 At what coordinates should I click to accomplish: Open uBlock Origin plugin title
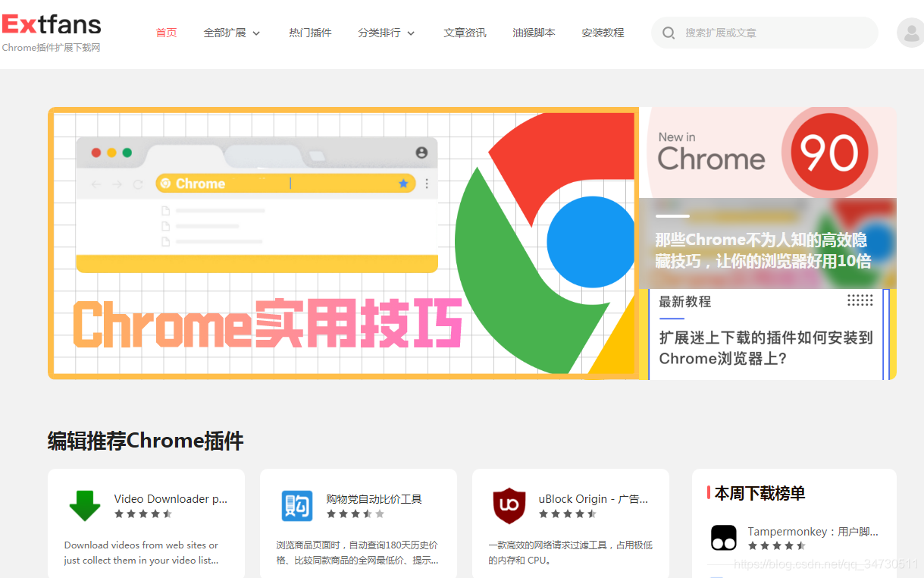click(x=593, y=498)
